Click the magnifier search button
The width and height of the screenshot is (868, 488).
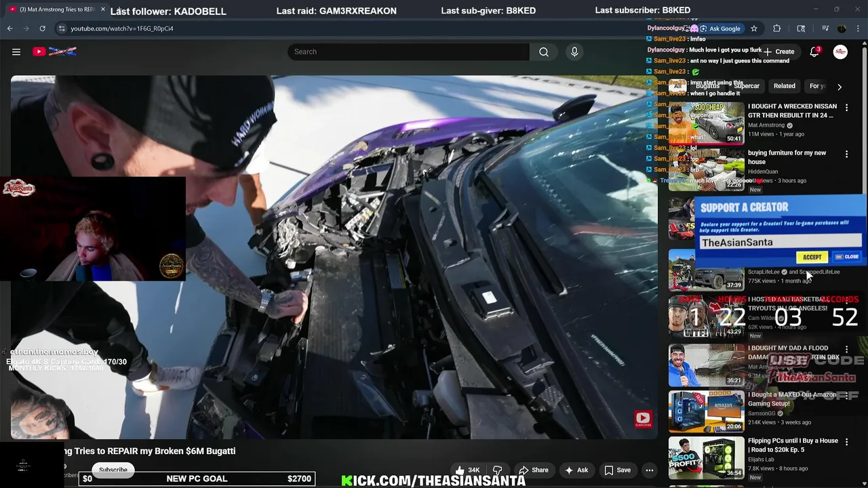[x=544, y=52]
